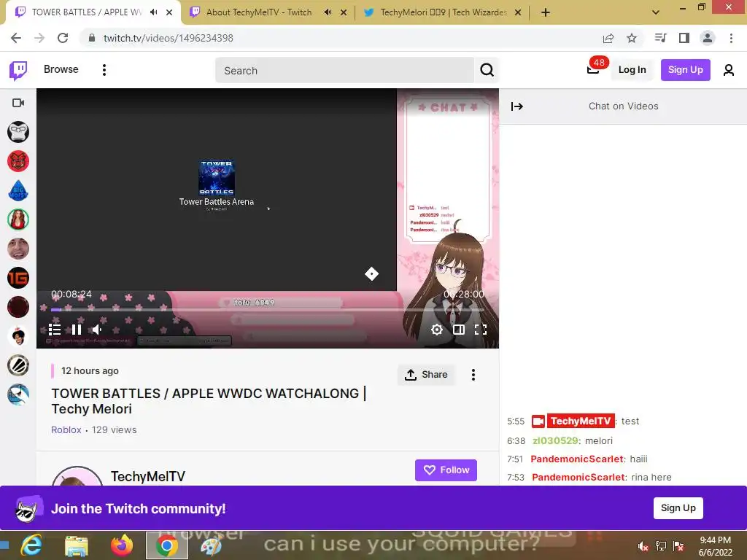Click the followed channels camera icon in sidebar
The height and width of the screenshot is (560, 747).
point(18,103)
